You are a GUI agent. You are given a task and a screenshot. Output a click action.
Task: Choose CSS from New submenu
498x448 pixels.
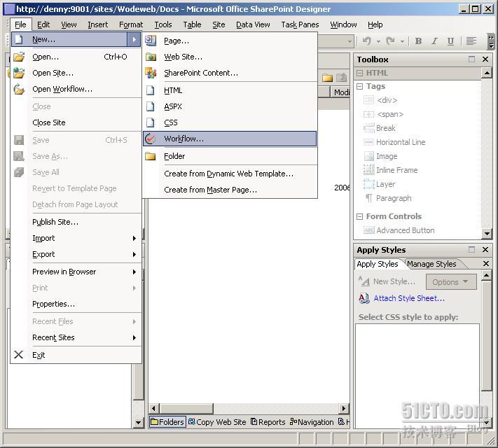pos(230,122)
